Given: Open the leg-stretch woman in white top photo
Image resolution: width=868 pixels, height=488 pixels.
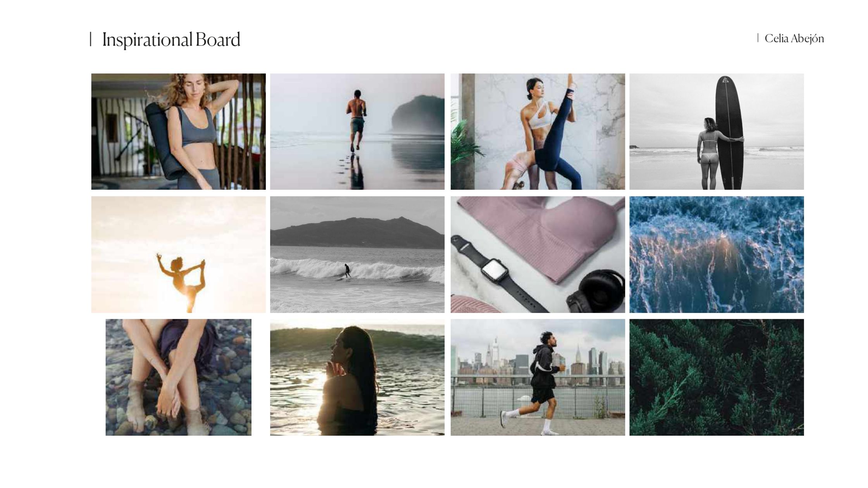Looking at the screenshot, I should pyautogui.click(x=538, y=132).
